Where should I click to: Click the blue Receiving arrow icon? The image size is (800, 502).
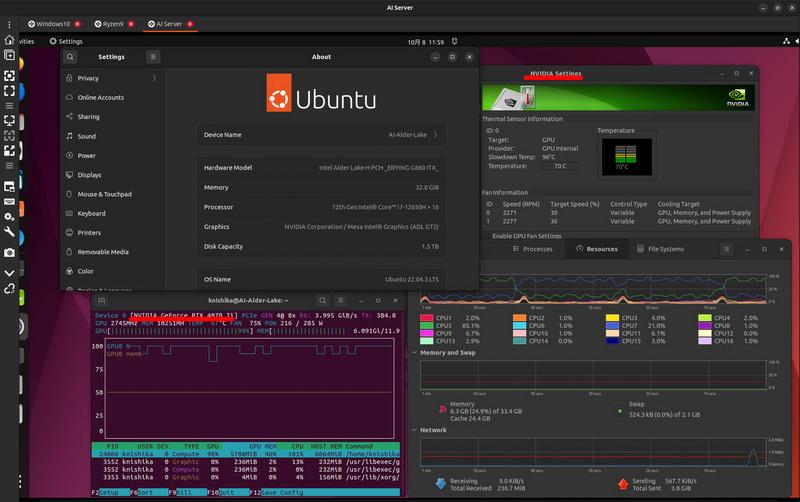441,484
